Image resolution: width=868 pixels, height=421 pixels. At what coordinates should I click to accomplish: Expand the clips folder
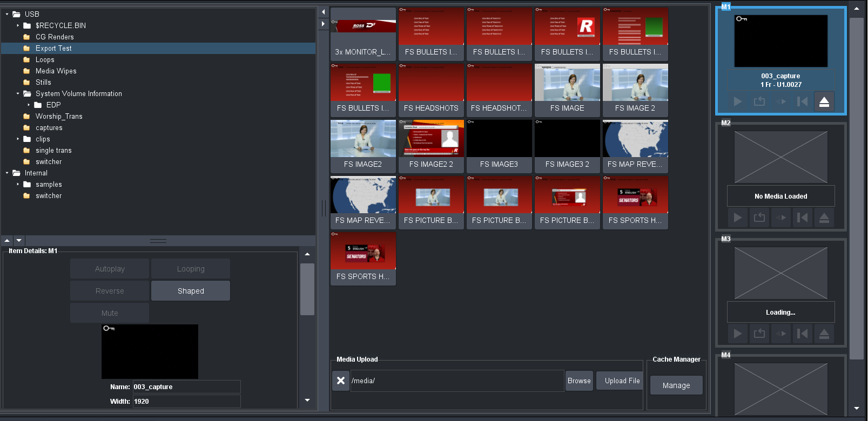(18, 139)
